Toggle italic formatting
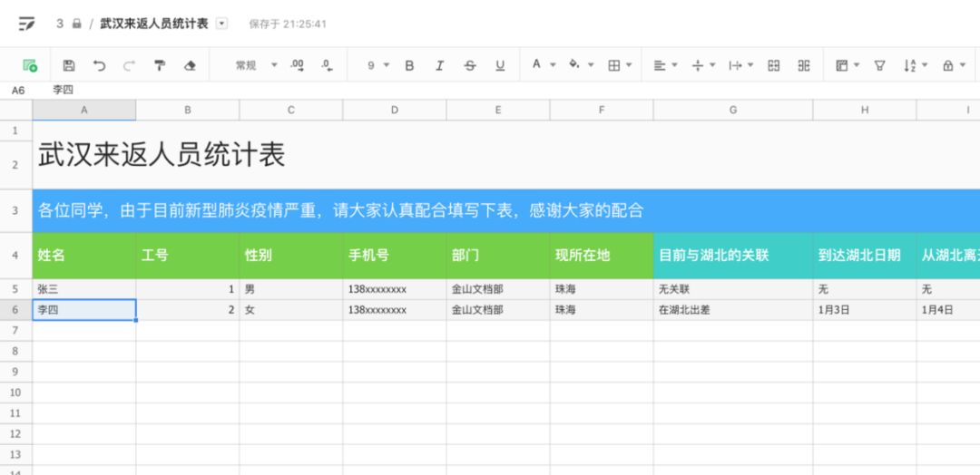The image size is (980, 475). (x=439, y=65)
